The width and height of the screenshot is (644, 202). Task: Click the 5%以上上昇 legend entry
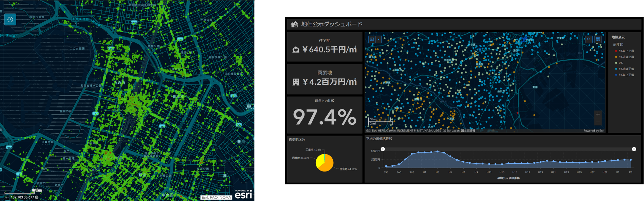pyautogui.click(x=624, y=51)
